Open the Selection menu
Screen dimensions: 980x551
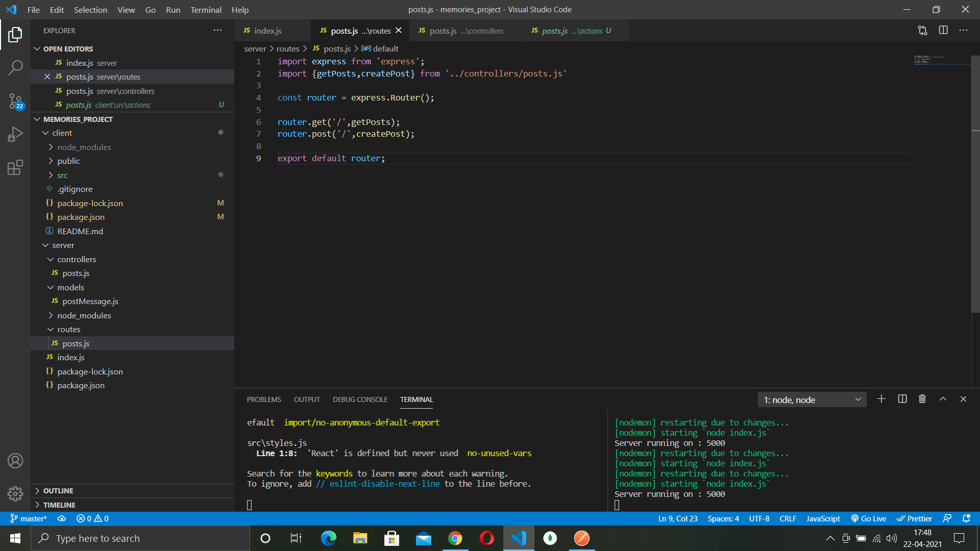pos(90,10)
